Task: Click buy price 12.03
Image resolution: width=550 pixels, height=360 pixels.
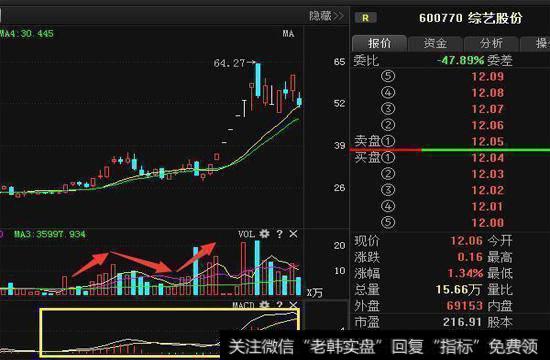Action: (x=488, y=174)
